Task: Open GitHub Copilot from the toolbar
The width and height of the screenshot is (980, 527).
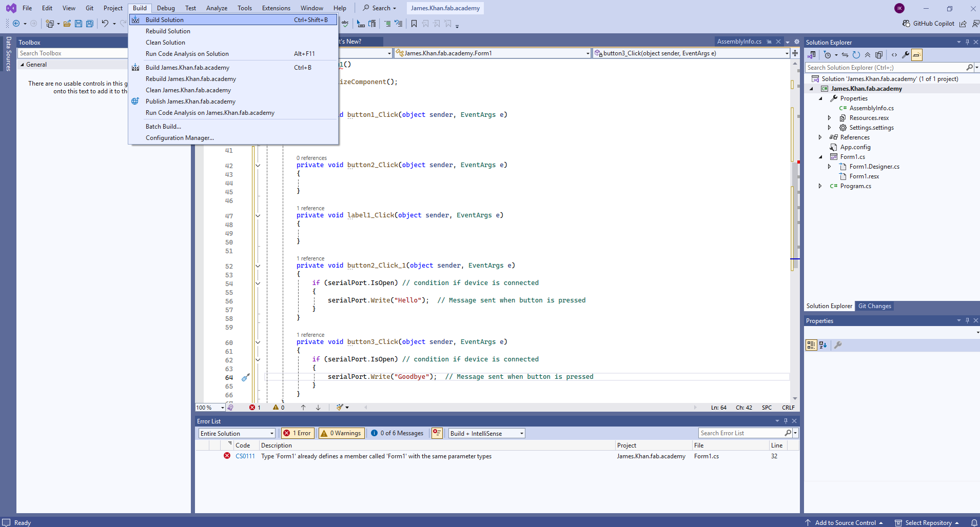Action: (929, 24)
